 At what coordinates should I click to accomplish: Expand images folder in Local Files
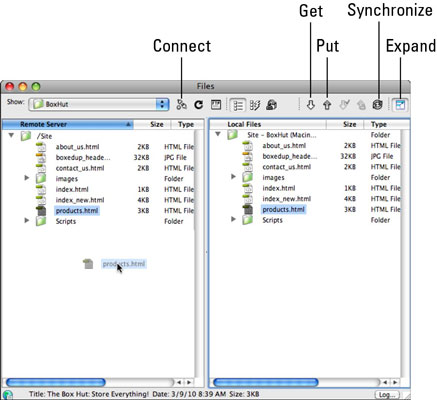pos(233,176)
